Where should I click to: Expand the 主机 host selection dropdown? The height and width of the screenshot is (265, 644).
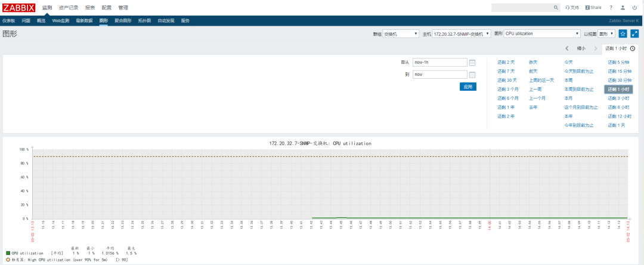tap(462, 33)
